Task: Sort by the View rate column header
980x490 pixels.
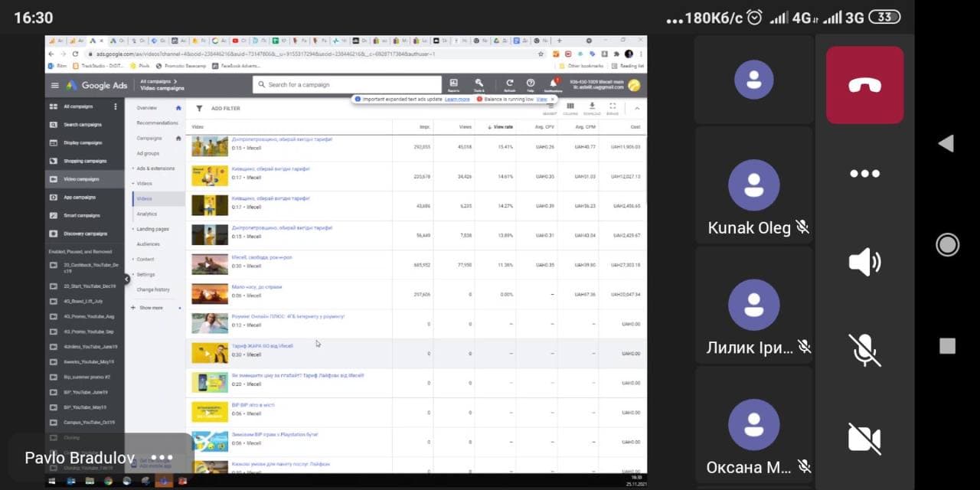Action: click(x=502, y=127)
